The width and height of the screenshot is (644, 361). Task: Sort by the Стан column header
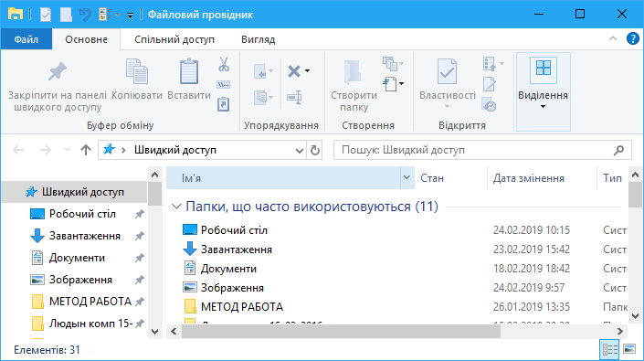point(450,178)
